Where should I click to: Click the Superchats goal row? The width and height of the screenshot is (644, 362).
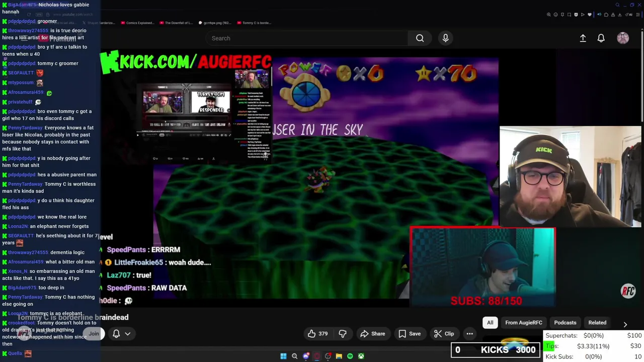(594, 335)
